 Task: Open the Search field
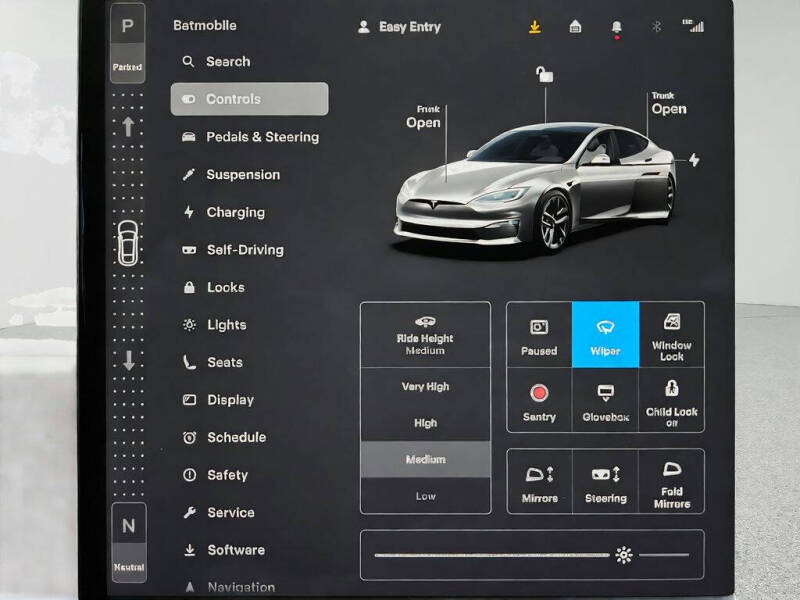pos(249,62)
